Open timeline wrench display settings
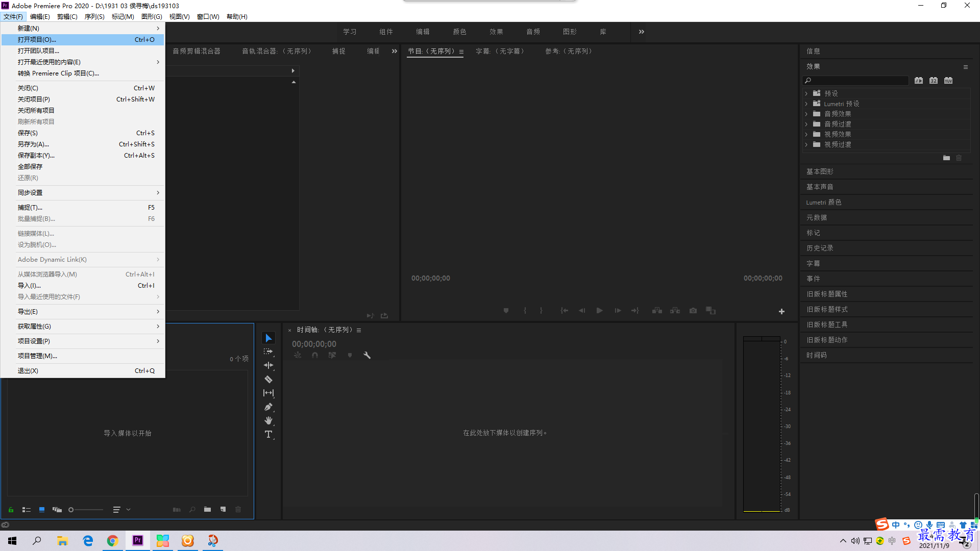The image size is (980, 551). tap(367, 355)
